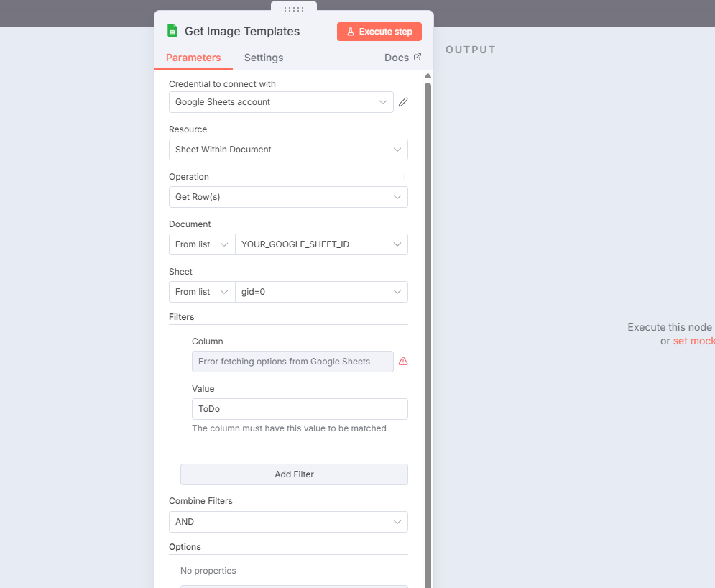This screenshot has width=715, height=588.
Task: Change Document mode From list selector
Action: pos(202,244)
